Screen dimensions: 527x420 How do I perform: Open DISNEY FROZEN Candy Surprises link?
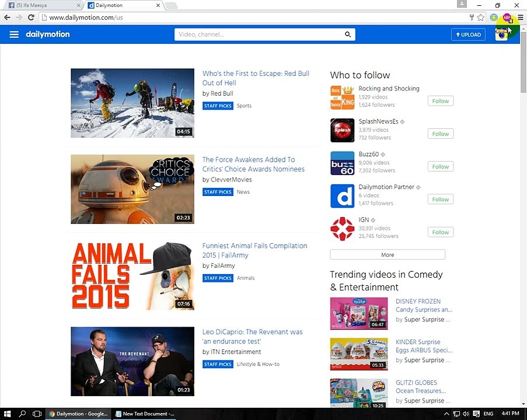point(424,306)
